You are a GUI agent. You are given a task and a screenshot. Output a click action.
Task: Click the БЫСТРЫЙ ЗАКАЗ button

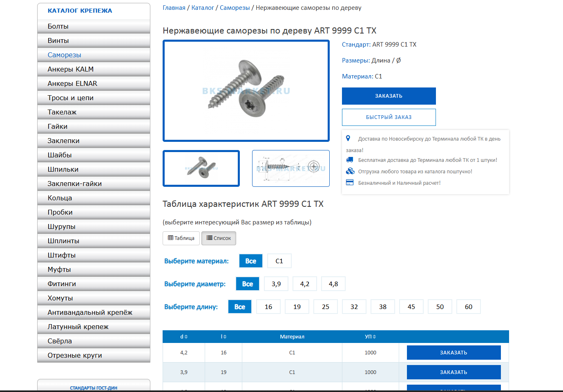(x=389, y=117)
